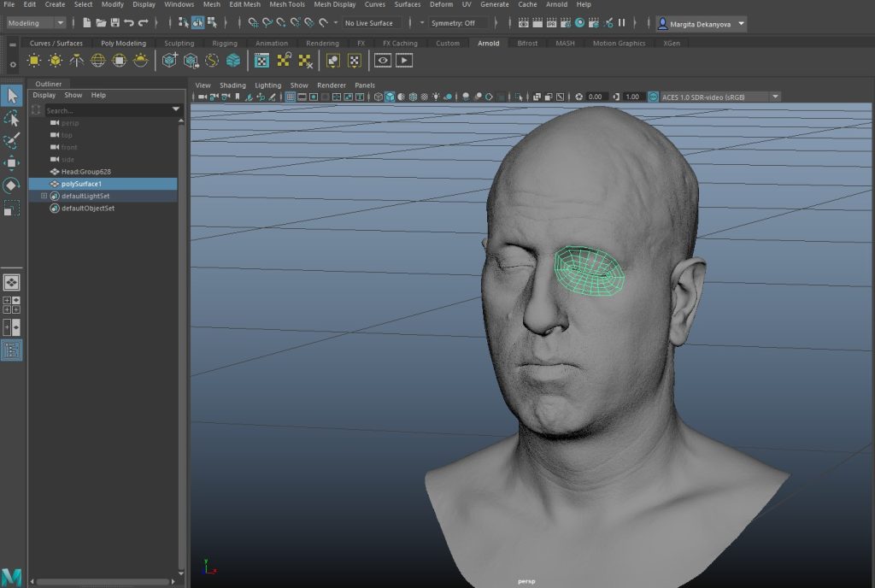Screen dimensions: 875x588
Task: Activate the Rotate tool in the toolbox
Action: [12, 185]
